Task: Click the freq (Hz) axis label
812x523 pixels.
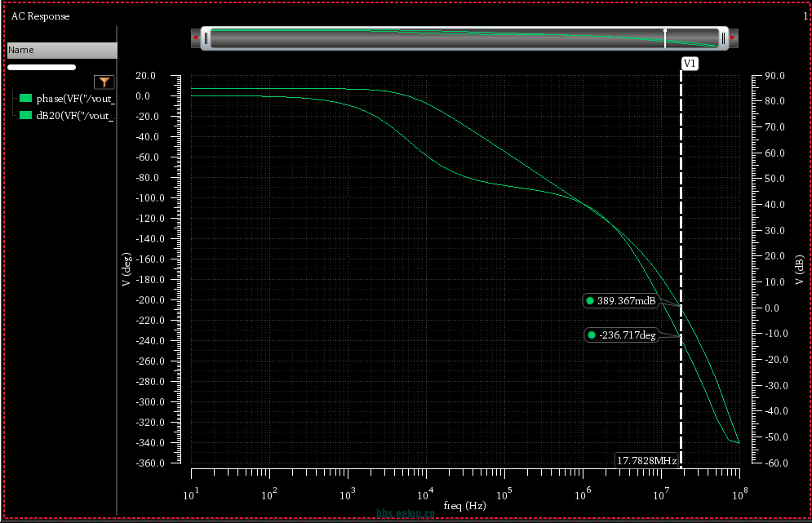Action: click(x=464, y=505)
